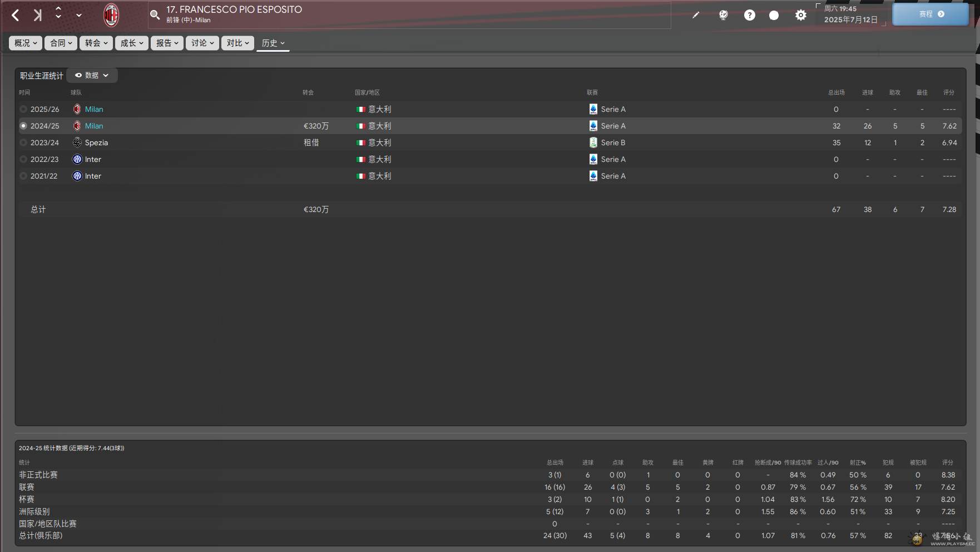This screenshot has width=980, height=552.
Task: Click the back navigation arrow
Action: 16,15
